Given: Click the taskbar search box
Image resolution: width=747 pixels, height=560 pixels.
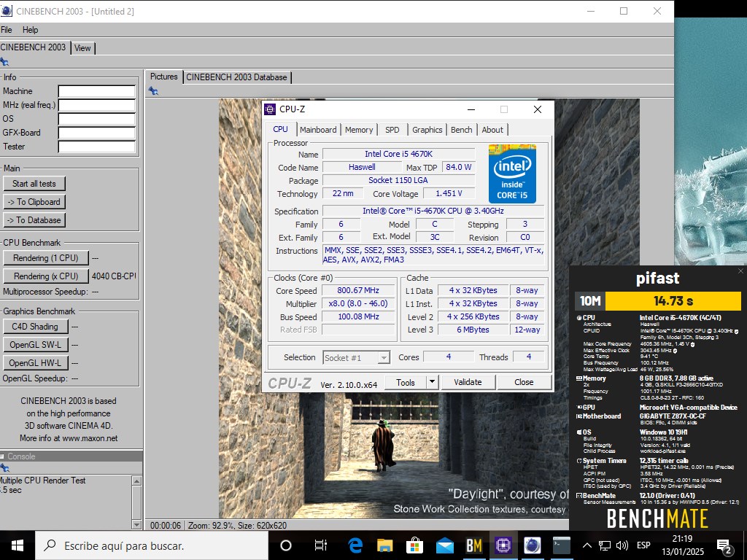Looking at the screenshot, I should [152, 545].
